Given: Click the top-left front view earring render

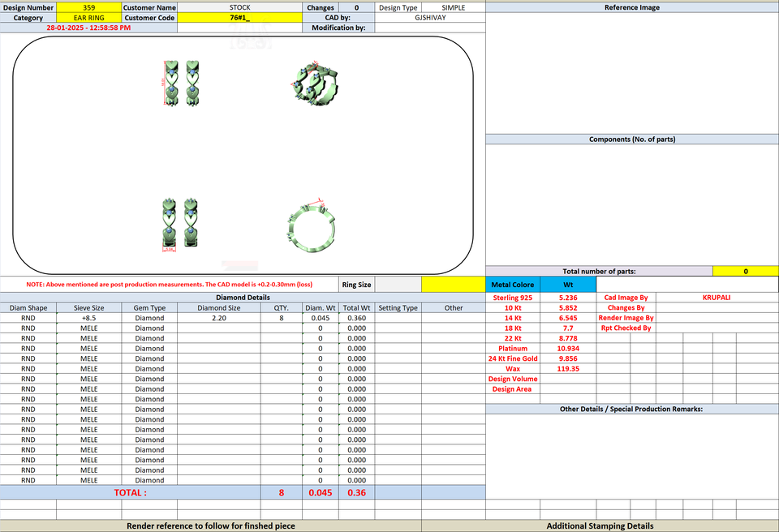Looking at the screenshot, I should [x=181, y=83].
